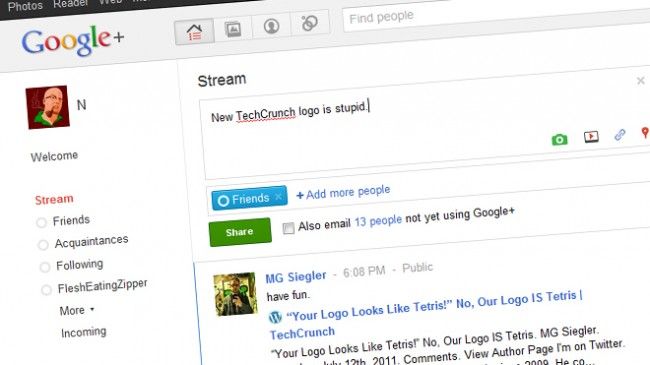
Task: Remove the Friends circle chip
Action: click(x=279, y=196)
